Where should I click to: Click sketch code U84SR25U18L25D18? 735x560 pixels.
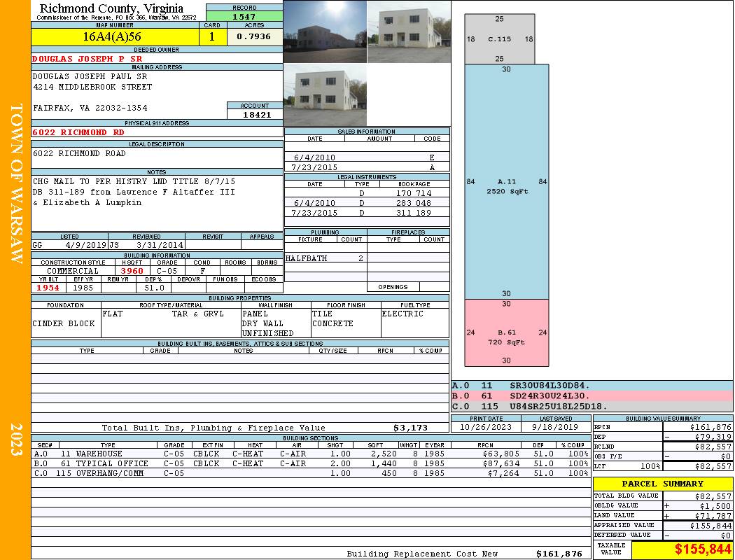[559, 406]
